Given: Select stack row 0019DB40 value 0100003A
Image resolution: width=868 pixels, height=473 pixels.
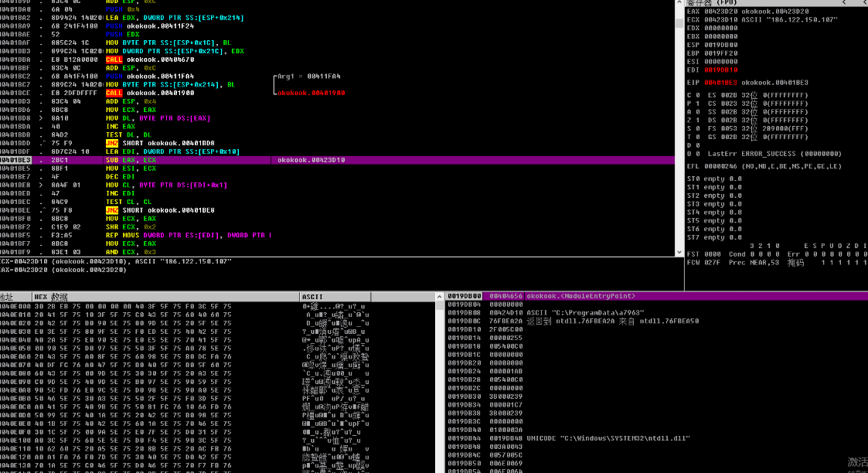Looking at the screenshot, I should 656,430.
